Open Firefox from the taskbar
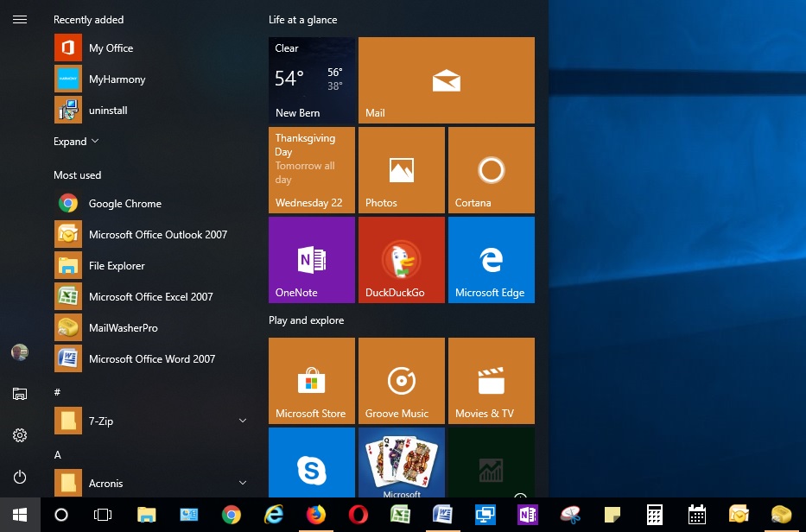The width and height of the screenshot is (806, 532). 316,515
